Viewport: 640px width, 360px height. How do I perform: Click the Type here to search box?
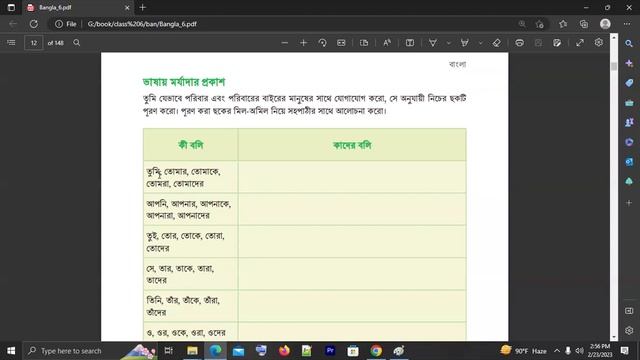tap(90, 351)
